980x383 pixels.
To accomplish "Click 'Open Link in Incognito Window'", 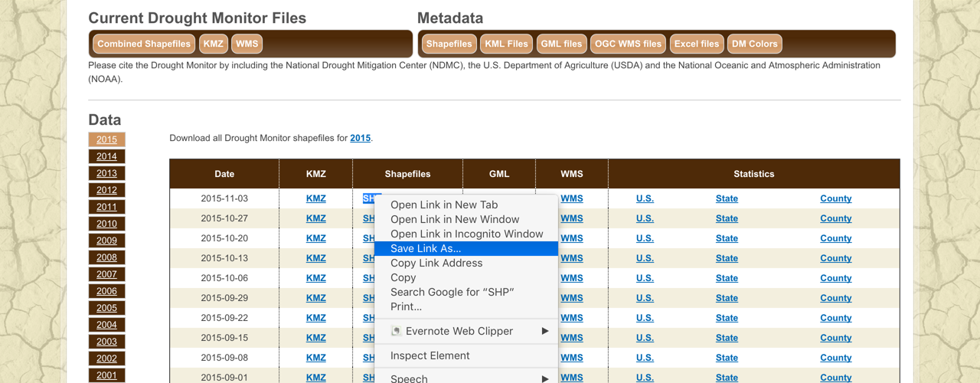I will pyautogui.click(x=466, y=234).
